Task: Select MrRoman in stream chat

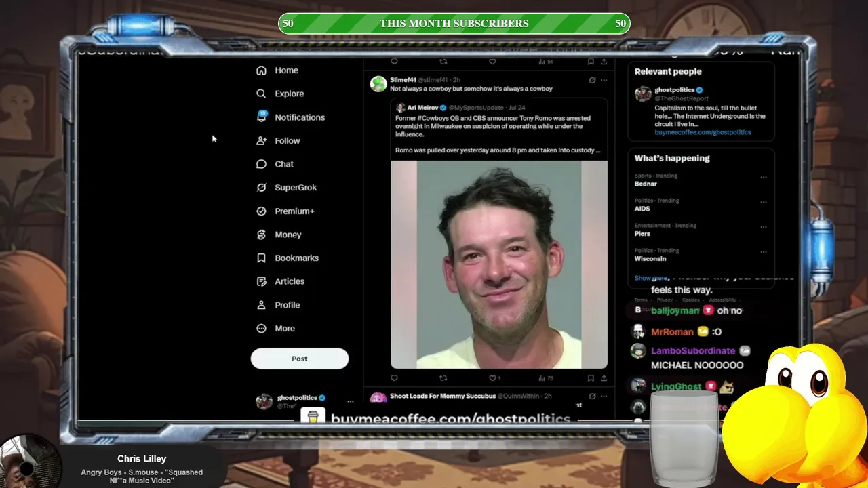Action: tap(672, 332)
